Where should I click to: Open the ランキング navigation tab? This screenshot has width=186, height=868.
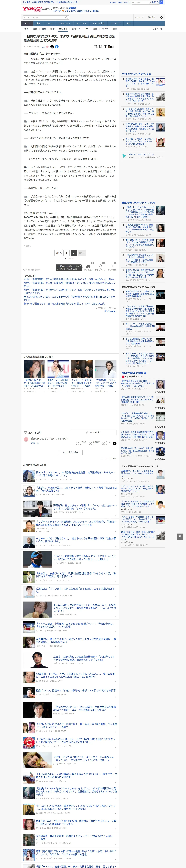(115, 24)
